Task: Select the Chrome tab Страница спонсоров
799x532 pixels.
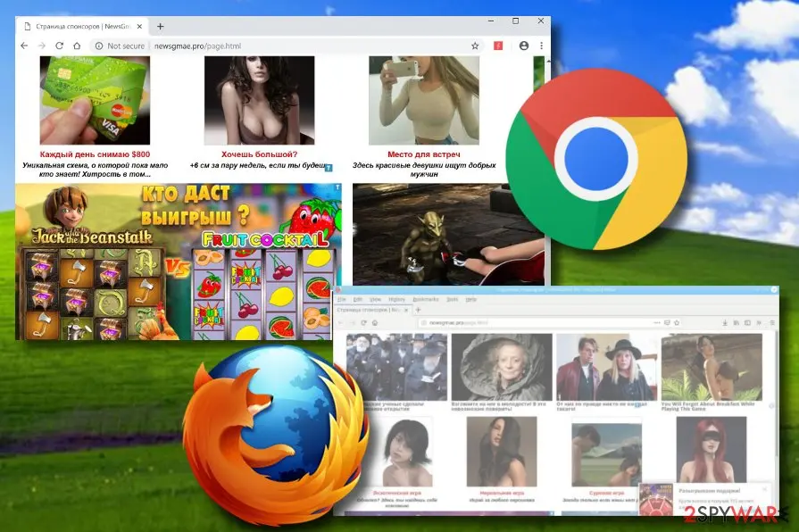Action: pyautogui.click(x=83, y=26)
